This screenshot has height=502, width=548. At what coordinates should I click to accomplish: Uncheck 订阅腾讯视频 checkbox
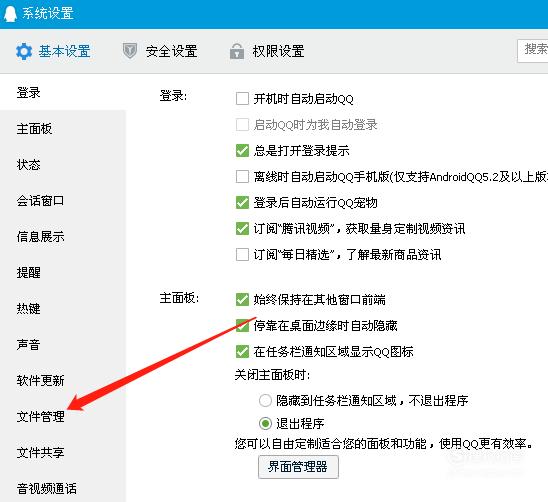pyautogui.click(x=242, y=229)
